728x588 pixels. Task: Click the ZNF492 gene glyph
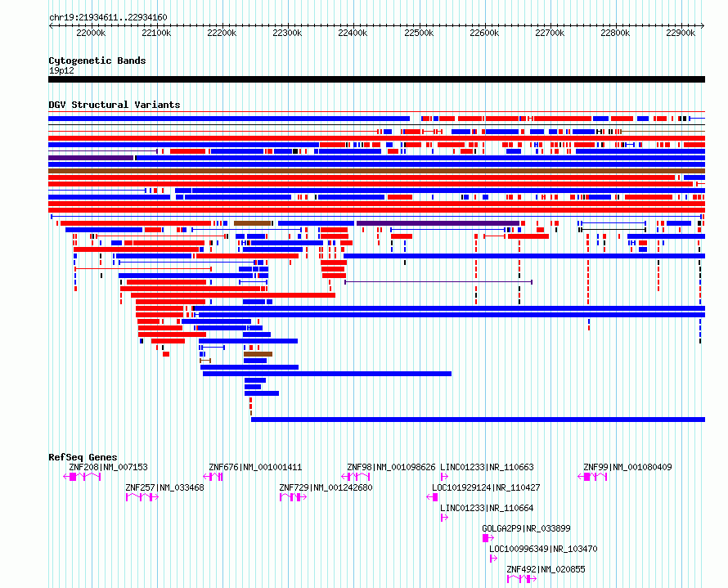522,579
